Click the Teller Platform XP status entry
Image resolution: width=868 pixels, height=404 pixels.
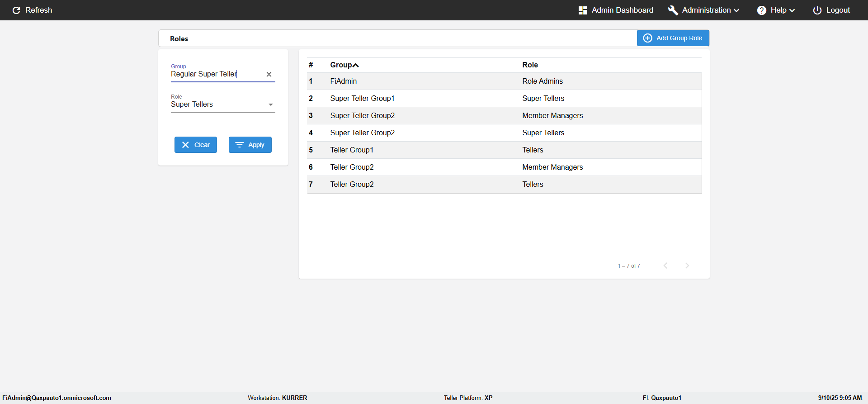[x=468, y=398]
